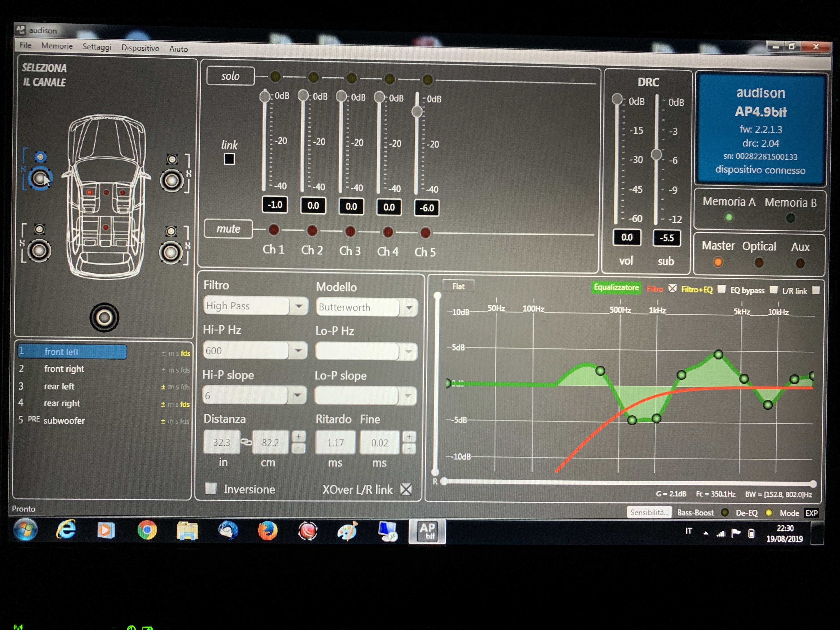
Task: Open the Memorie menu
Action: [57, 46]
